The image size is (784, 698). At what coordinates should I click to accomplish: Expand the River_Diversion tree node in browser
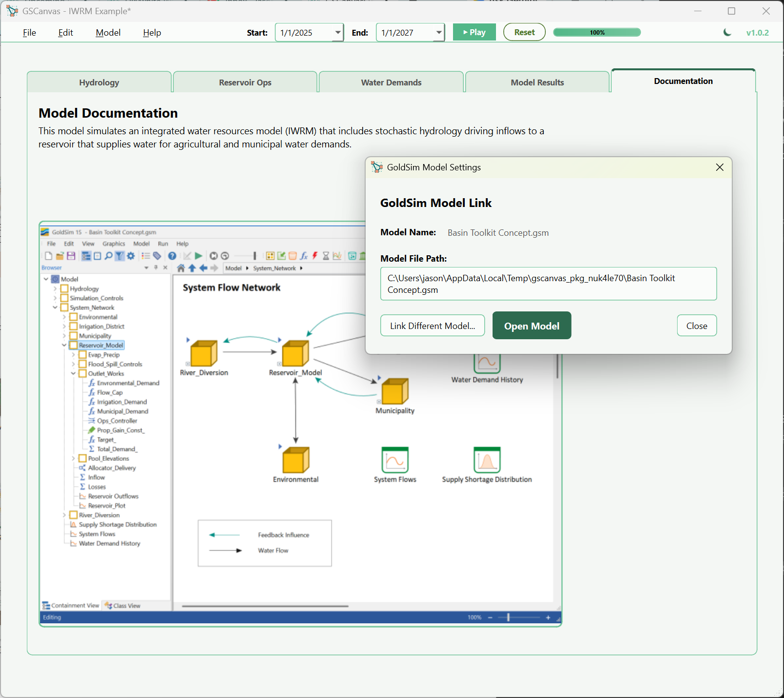click(64, 515)
